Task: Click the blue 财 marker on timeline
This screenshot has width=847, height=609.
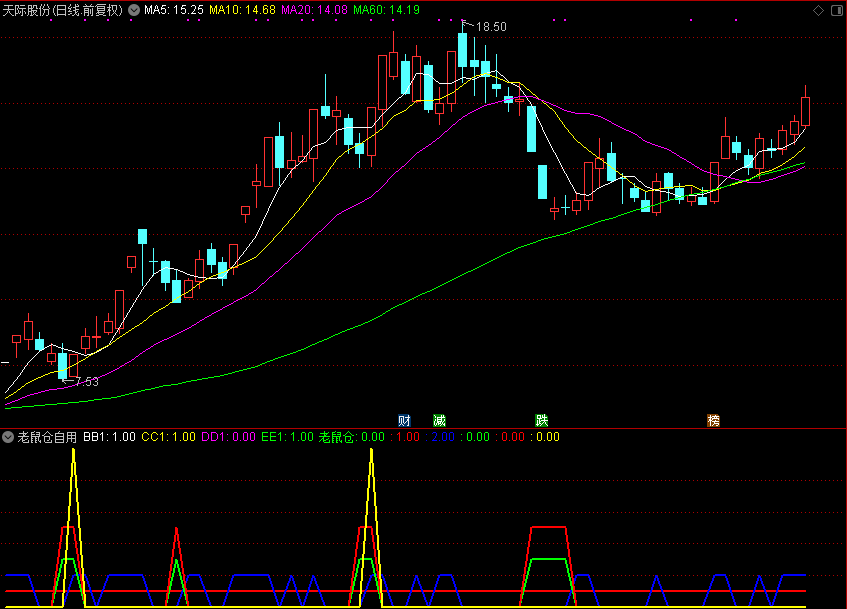Action: (x=404, y=420)
